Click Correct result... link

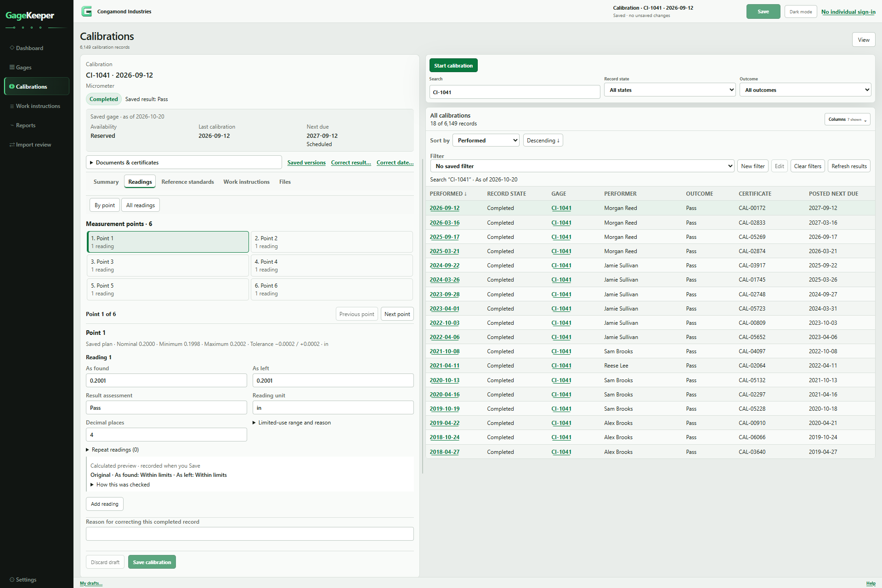click(351, 163)
